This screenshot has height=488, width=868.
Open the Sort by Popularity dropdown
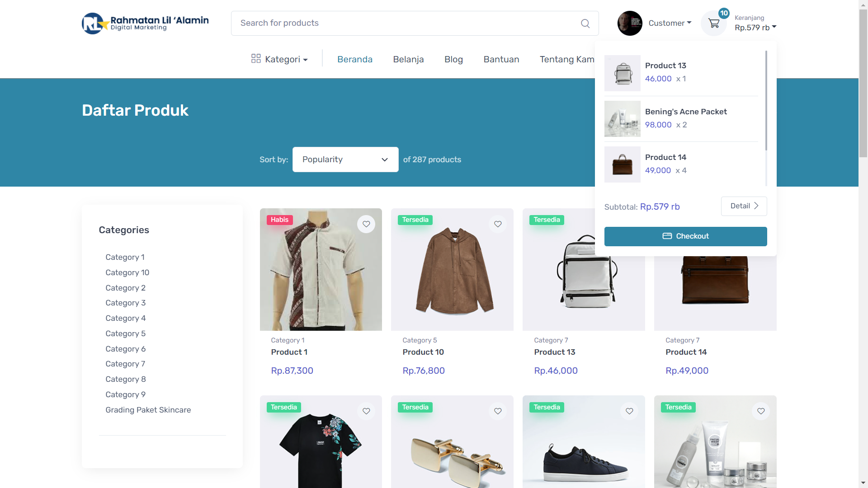click(345, 160)
